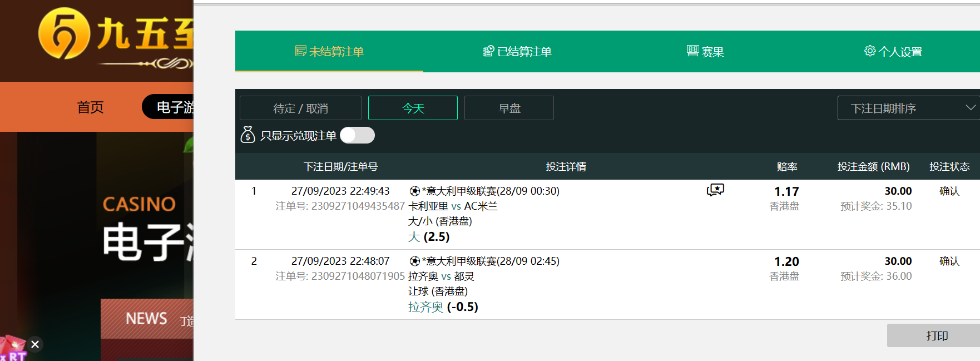Viewport: 980px width, 361px height.
Task: Click the 预计奖金: 36.00 text
Action: 876,276
